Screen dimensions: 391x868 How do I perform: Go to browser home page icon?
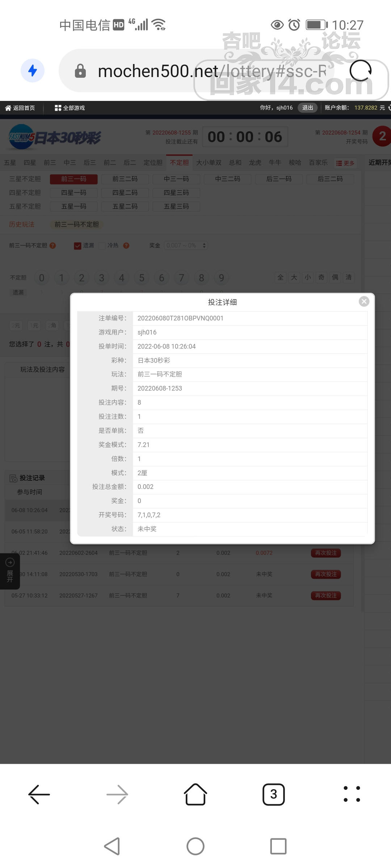tap(195, 795)
